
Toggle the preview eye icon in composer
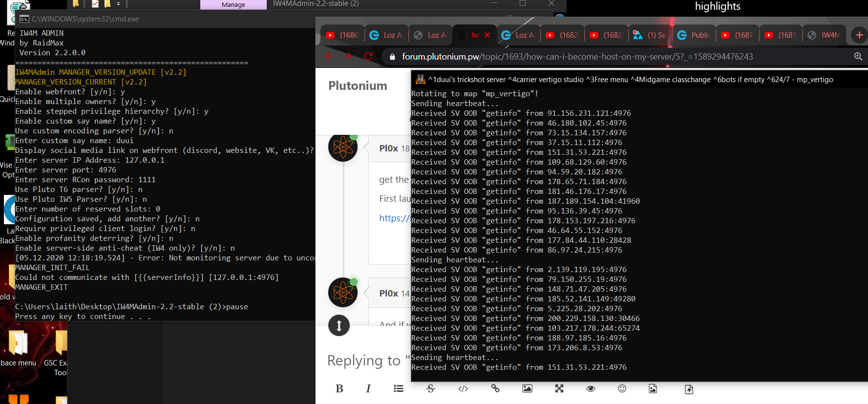(591, 388)
